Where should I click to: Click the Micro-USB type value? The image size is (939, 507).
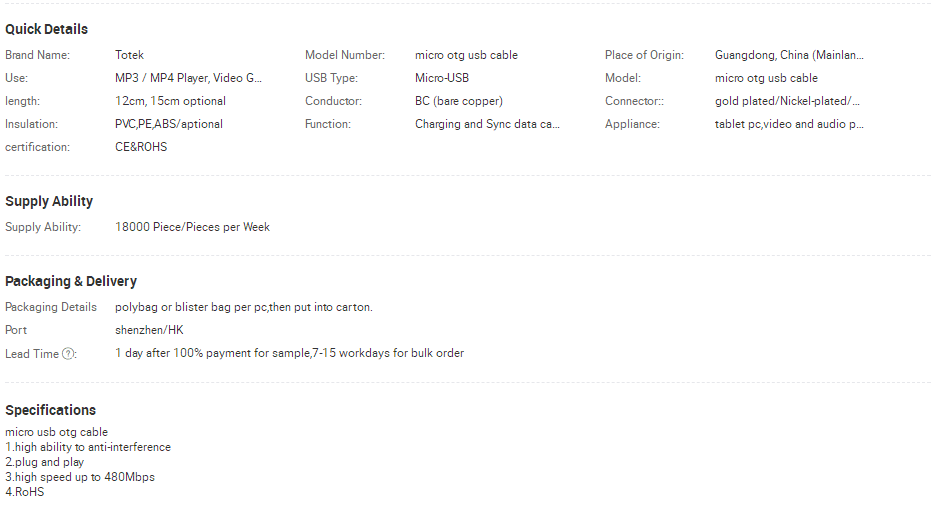[x=442, y=78]
